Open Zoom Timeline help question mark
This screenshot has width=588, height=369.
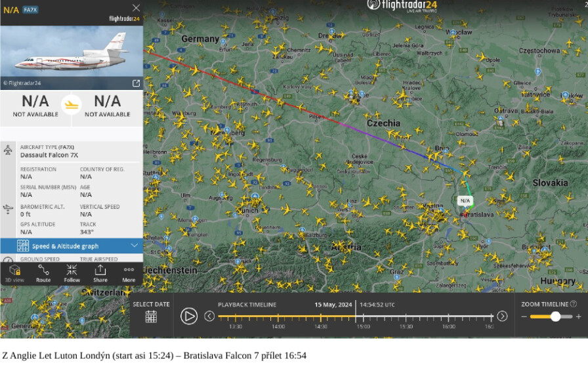click(574, 304)
